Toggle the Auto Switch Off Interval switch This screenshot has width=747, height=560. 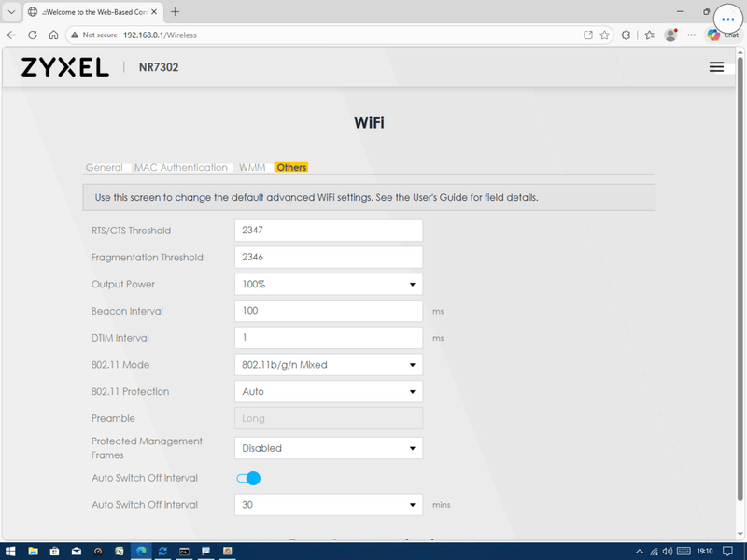click(x=248, y=478)
